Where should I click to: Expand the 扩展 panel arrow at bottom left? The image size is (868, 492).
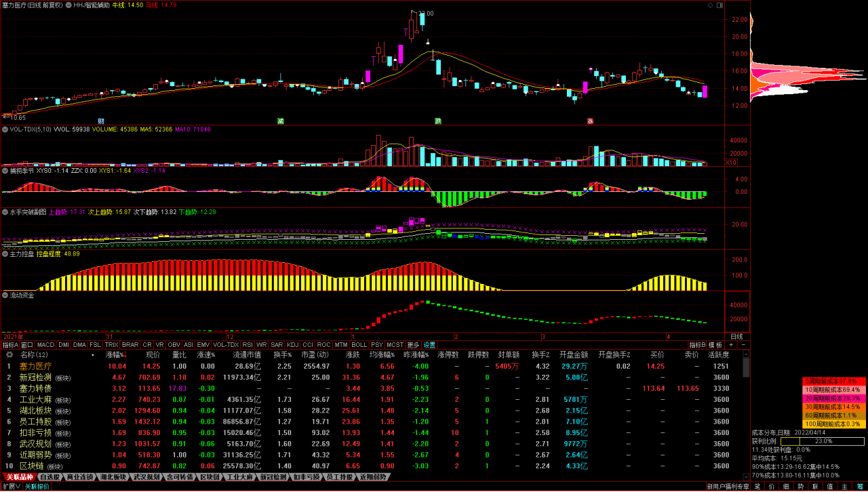click(x=9, y=487)
